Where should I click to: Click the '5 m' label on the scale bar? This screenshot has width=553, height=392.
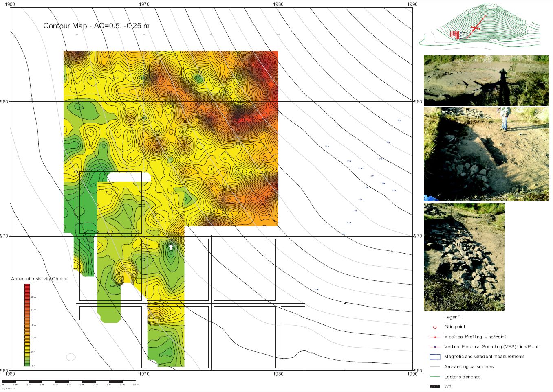click(x=68, y=385)
